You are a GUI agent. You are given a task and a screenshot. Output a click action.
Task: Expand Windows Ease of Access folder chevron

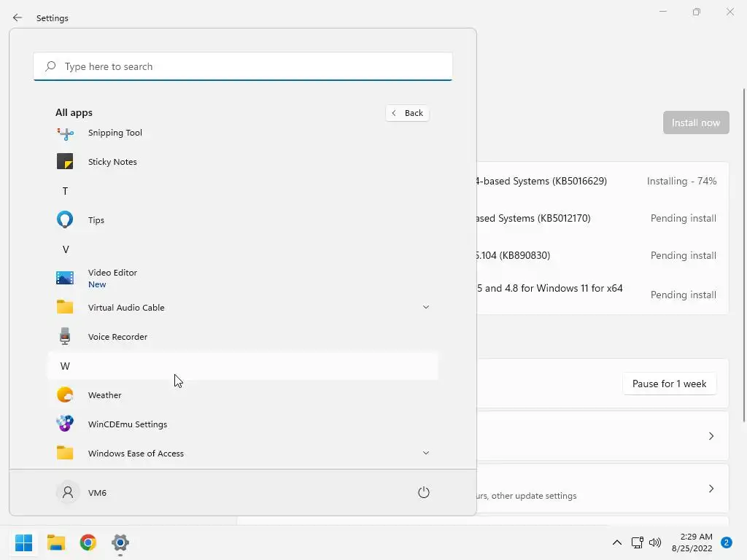[426, 453]
